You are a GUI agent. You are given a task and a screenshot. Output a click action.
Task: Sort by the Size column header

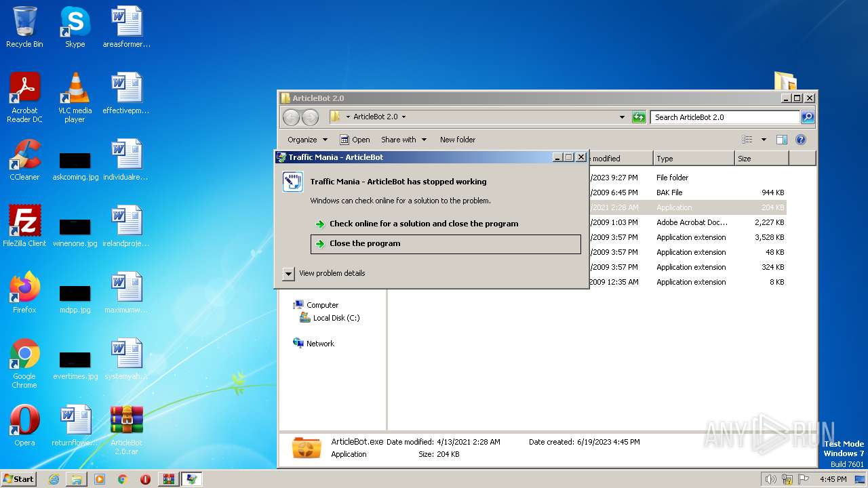pyautogui.click(x=762, y=159)
